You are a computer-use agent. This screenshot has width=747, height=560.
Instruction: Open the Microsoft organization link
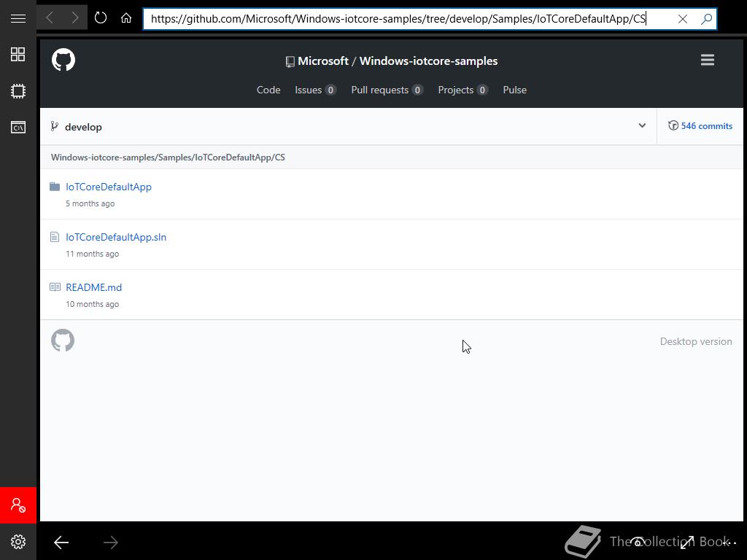tap(323, 61)
